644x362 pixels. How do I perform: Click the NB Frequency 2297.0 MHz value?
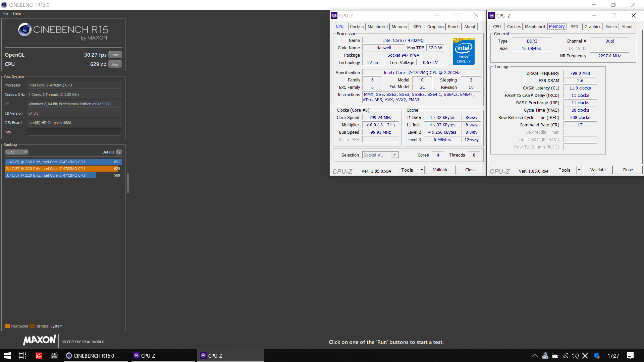(609, 56)
